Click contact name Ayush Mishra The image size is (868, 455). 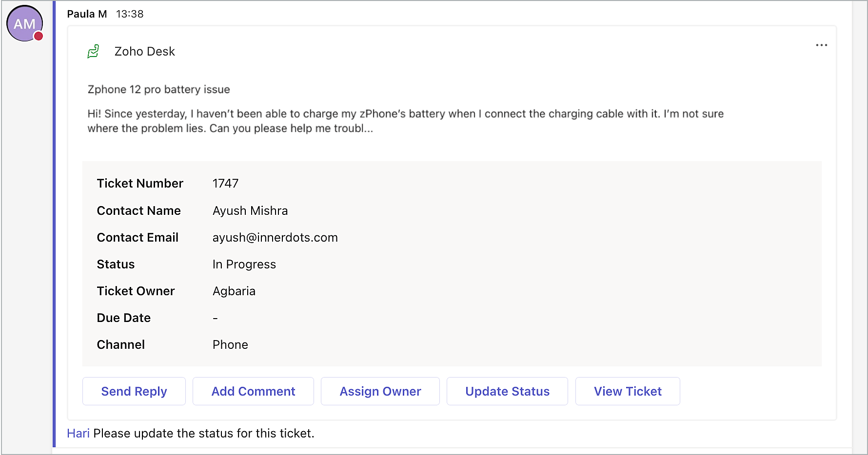250,210
